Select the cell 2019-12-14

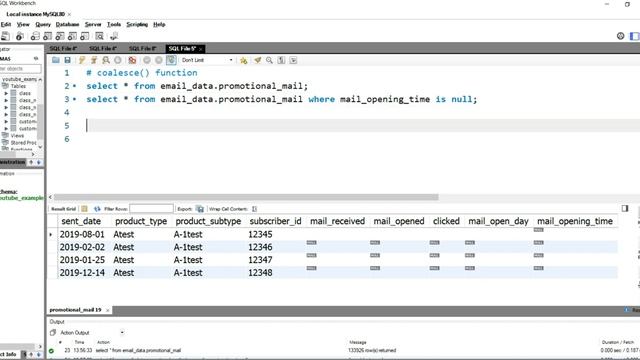pyautogui.click(x=82, y=273)
